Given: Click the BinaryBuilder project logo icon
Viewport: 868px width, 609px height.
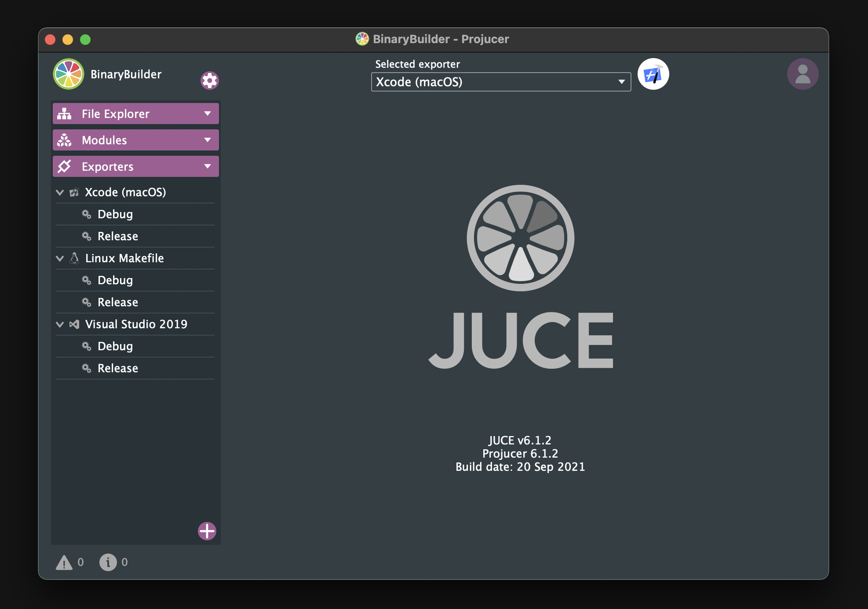Looking at the screenshot, I should click(x=69, y=74).
